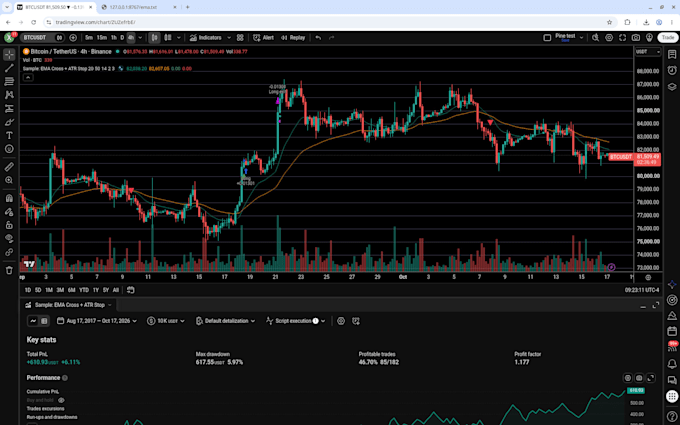Click the Indicators button
The height and width of the screenshot is (425, 680).
coord(206,38)
